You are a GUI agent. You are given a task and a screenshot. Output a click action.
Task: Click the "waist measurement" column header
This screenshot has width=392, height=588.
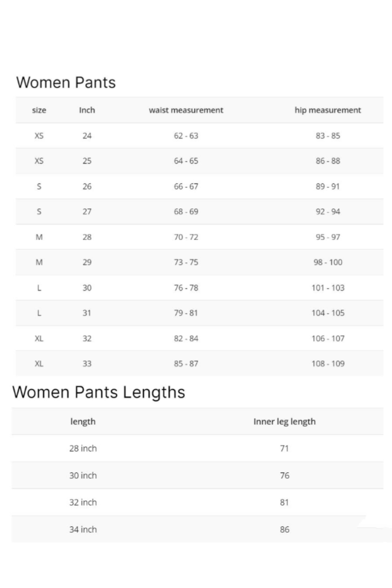[186, 110]
